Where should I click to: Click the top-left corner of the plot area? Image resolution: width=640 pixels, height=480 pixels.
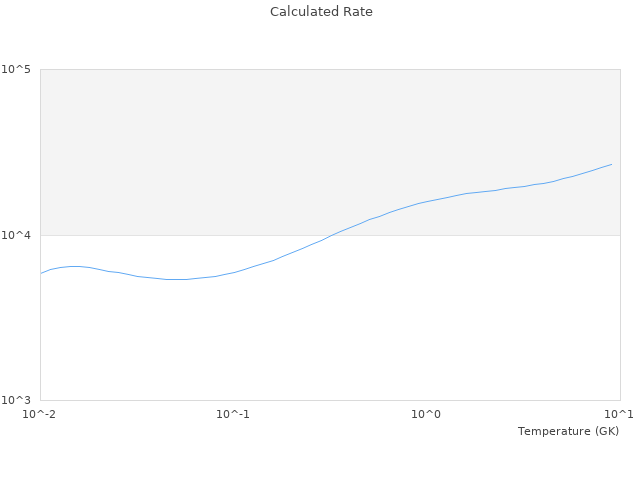click(40, 69)
